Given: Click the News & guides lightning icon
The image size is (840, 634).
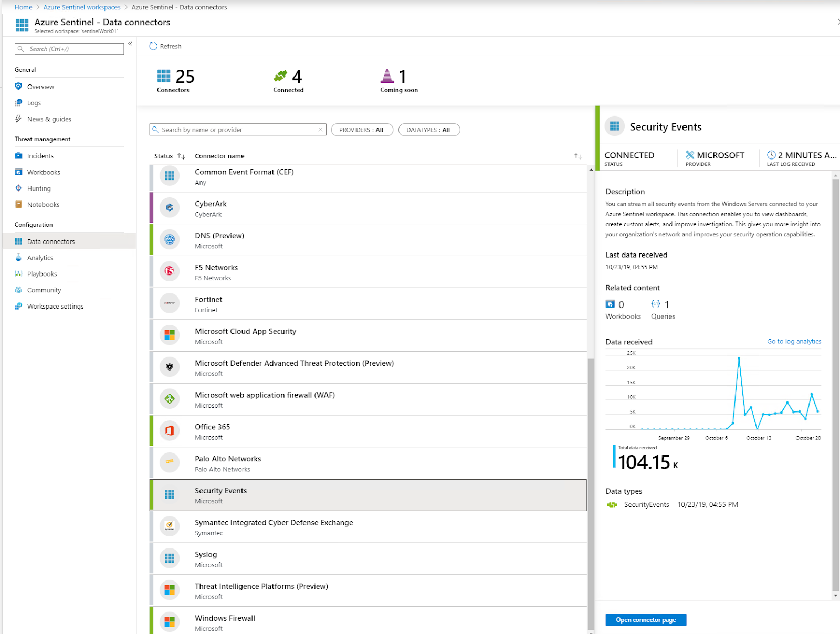Looking at the screenshot, I should point(18,119).
